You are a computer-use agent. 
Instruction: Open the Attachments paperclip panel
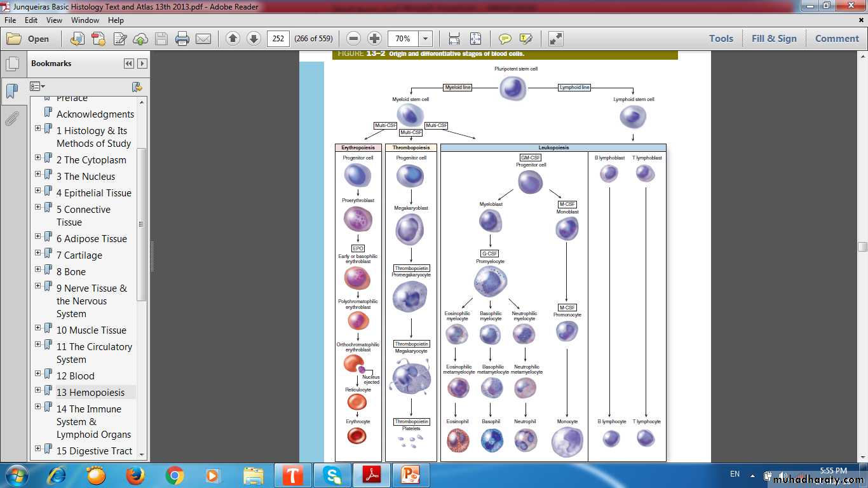[11, 119]
